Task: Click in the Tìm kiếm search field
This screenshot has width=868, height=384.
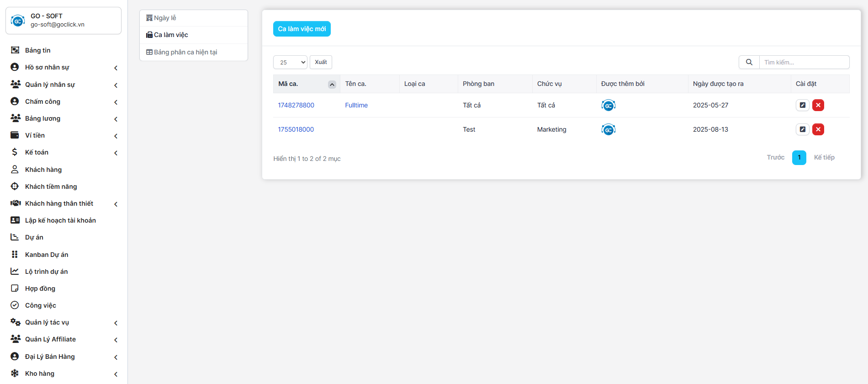Action: click(804, 62)
